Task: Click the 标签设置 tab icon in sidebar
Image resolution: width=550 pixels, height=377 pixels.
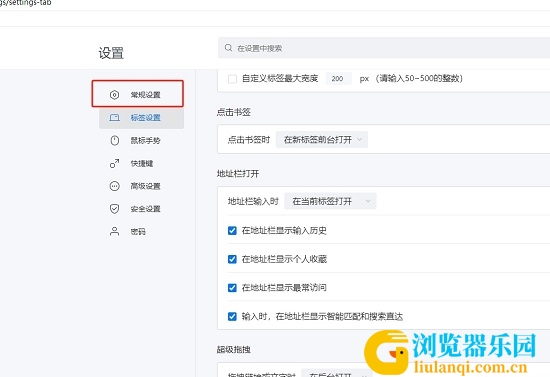Action: (x=114, y=117)
